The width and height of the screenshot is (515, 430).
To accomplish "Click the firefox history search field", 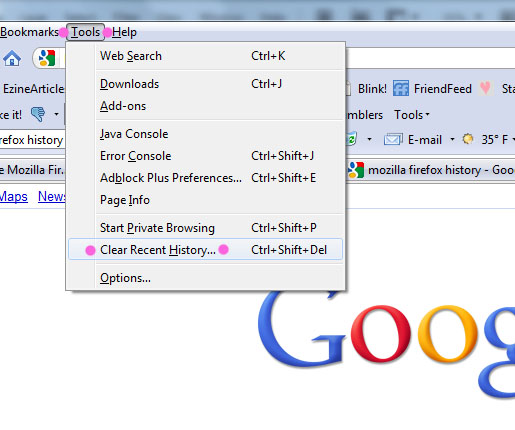I will pyautogui.click(x=32, y=140).
